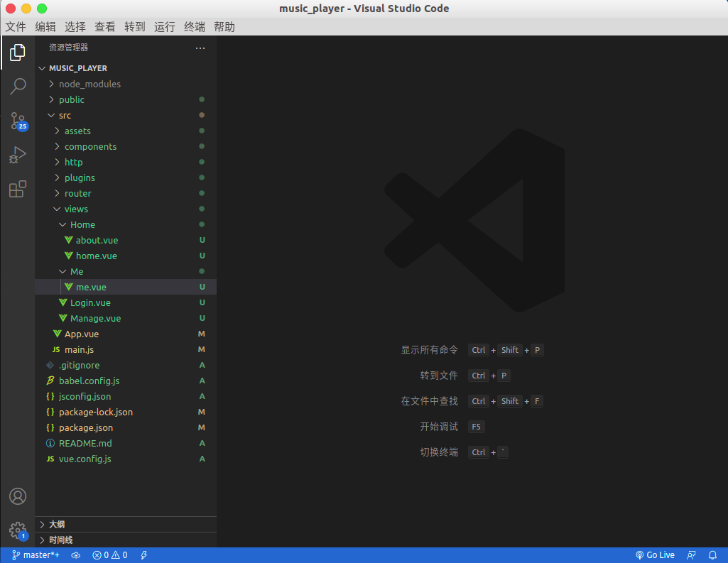This screenshot has height=563, width=728.
Task: Open babel.config.js file
Action: [x=126, y=381]
